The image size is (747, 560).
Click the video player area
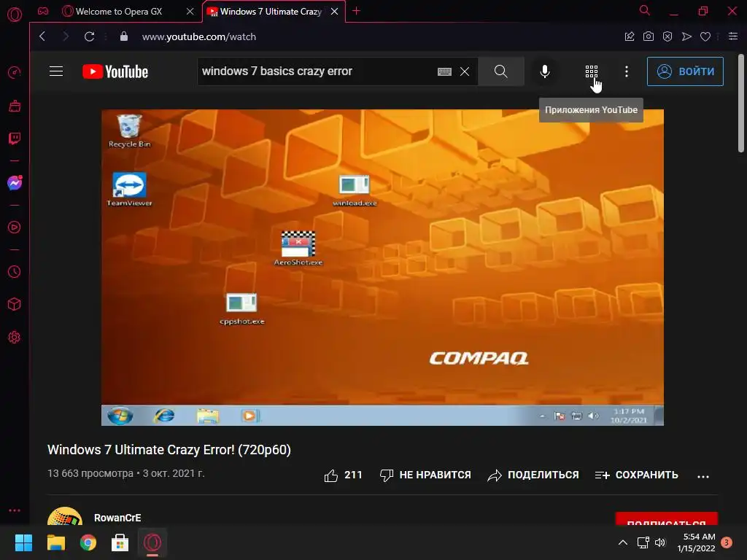tap(382, 268)
